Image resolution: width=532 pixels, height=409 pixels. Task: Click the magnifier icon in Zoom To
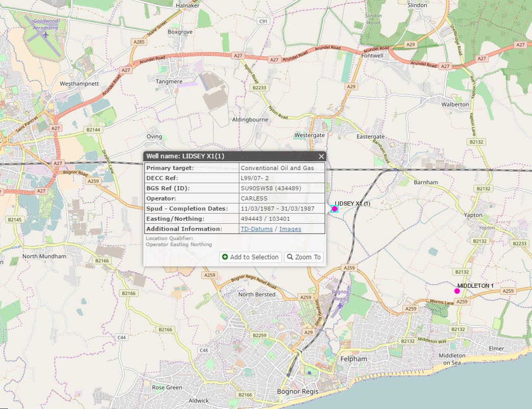[290, 257]
